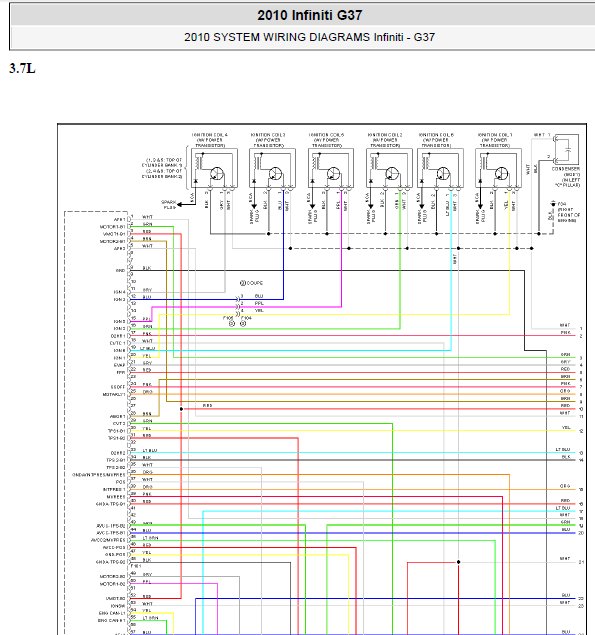Click the Ignition Coil 4 transistor symbol

[217, 174]
